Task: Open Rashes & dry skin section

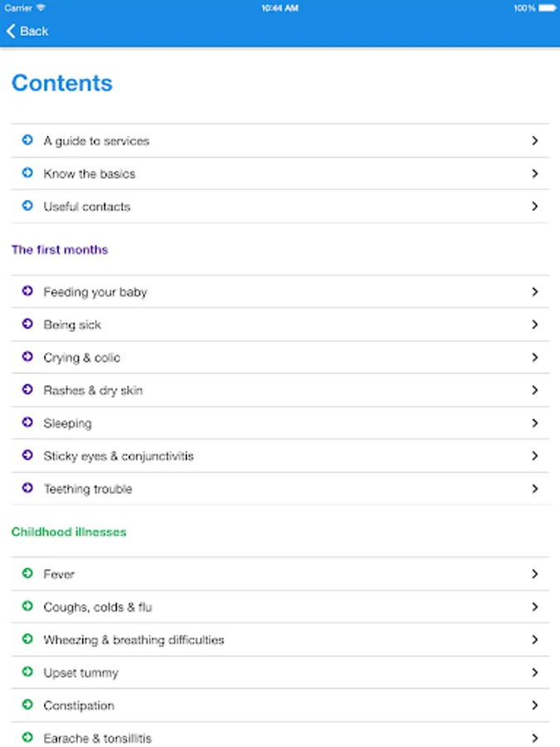Action: click(x=93, y=391)
